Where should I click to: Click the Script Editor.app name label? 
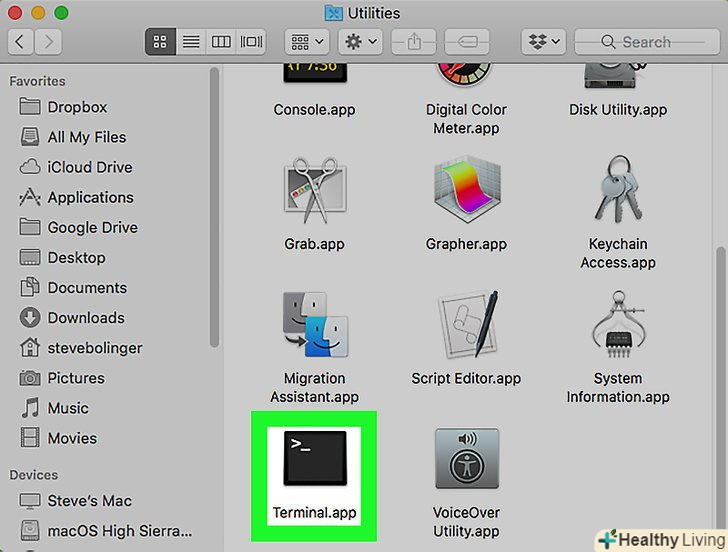coord(466,378)
